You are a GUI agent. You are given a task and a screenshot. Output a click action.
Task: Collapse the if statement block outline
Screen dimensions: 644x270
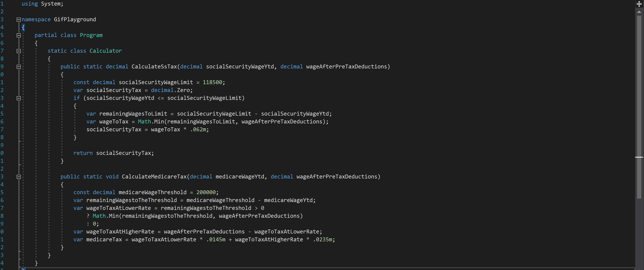click(x=18, y=98)
